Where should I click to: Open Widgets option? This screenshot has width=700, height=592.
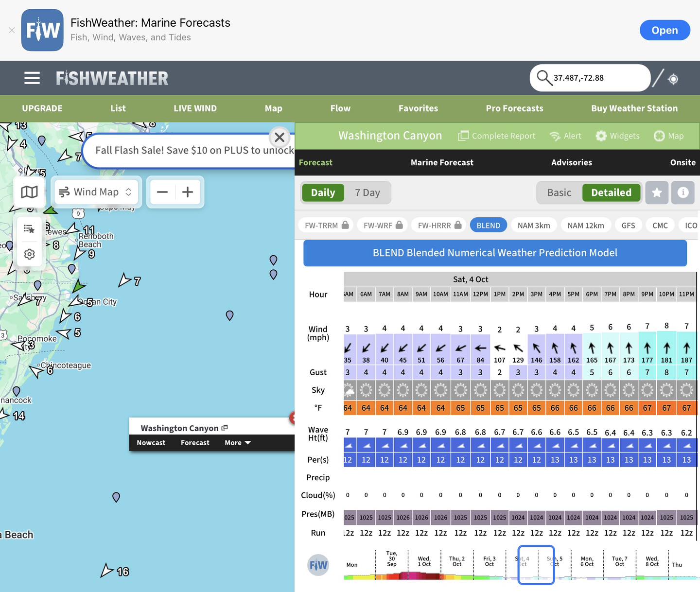[618, 136]
